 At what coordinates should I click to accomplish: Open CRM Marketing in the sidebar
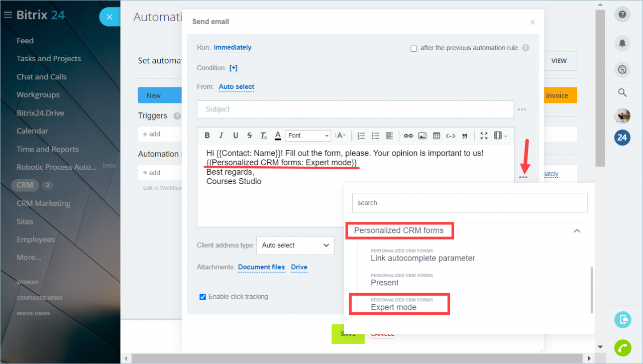pos(43,203)
